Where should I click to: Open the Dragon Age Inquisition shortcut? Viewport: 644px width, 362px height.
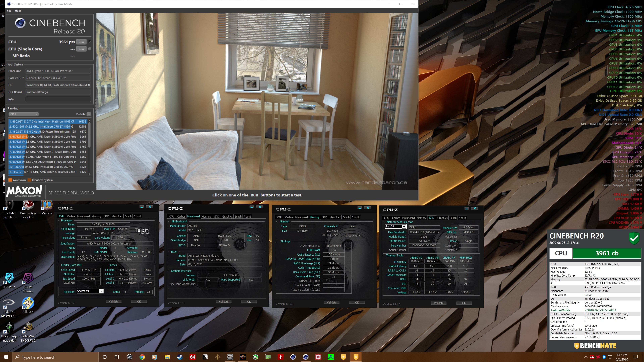click(9, 332)
